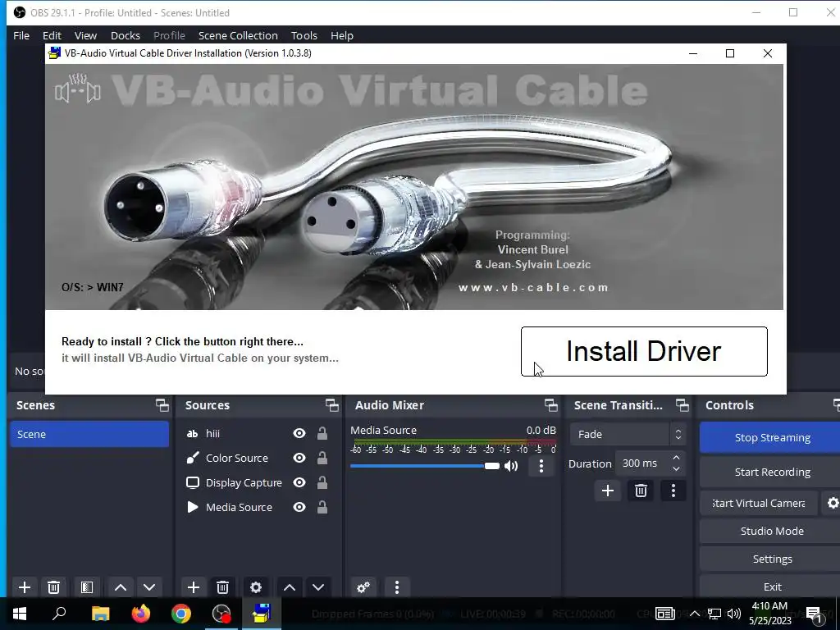Open the Tools menu in OBS
Image resolution: width=840 pixels, height=630 pixels.
pyautogui.click(x=304, y=36)
